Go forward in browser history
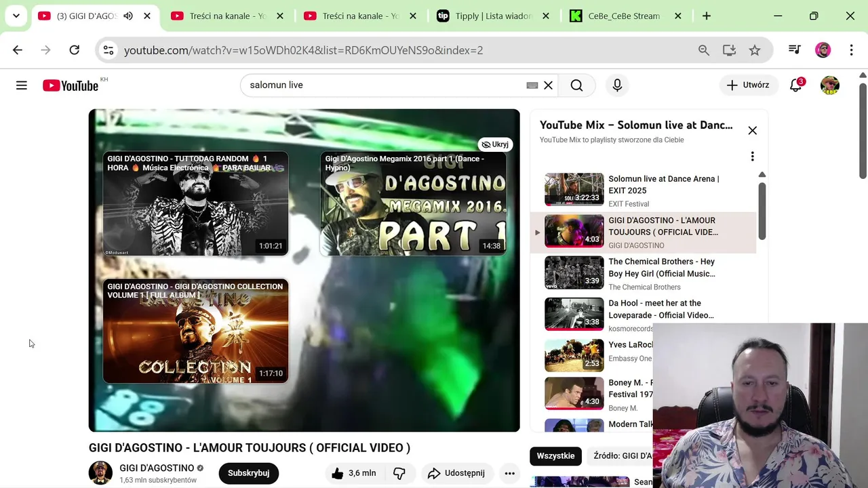This screenshot has width=868, height=488. point(45,50)
